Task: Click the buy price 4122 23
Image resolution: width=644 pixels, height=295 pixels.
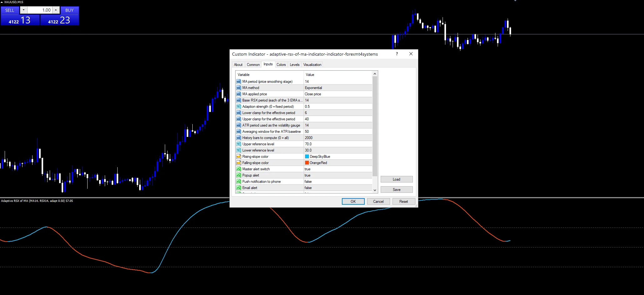Action: click(x=59, y=20)
